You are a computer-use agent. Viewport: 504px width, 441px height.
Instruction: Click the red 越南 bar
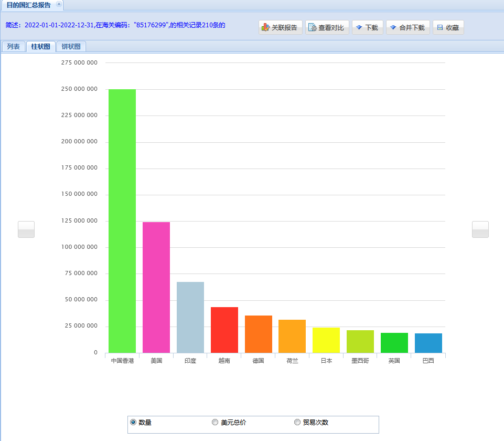(224, 330)
